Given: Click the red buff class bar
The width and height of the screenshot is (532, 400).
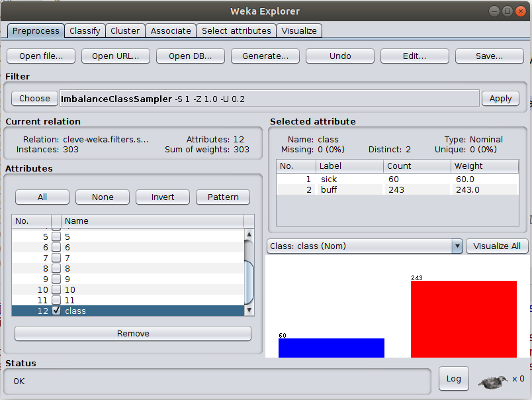Looking at the screenshot, I should click(x=464, y=319).
